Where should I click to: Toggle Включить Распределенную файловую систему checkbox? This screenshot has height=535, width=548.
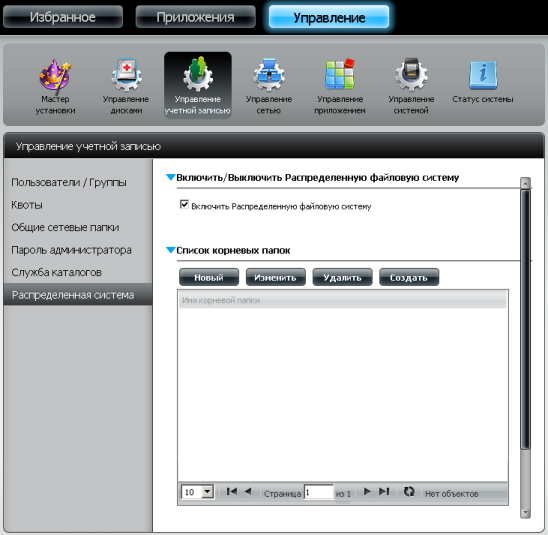click(184, 204)
